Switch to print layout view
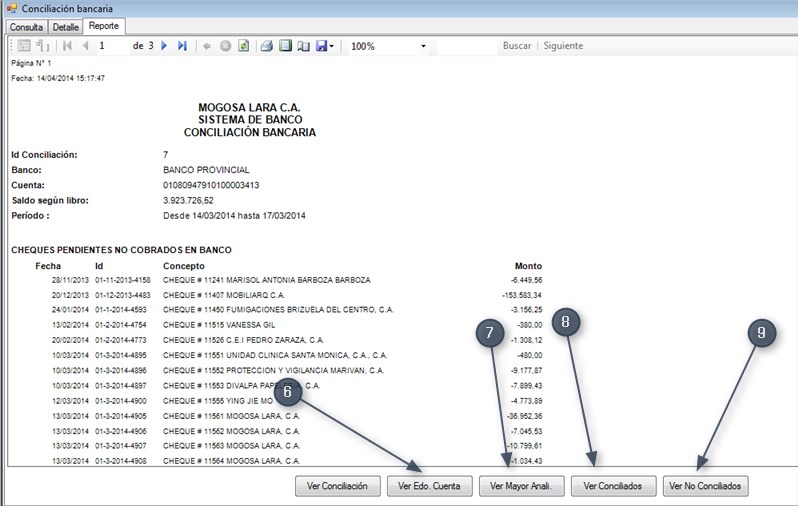798x506 pixels. pyautogui.click(x=286, y=46)
